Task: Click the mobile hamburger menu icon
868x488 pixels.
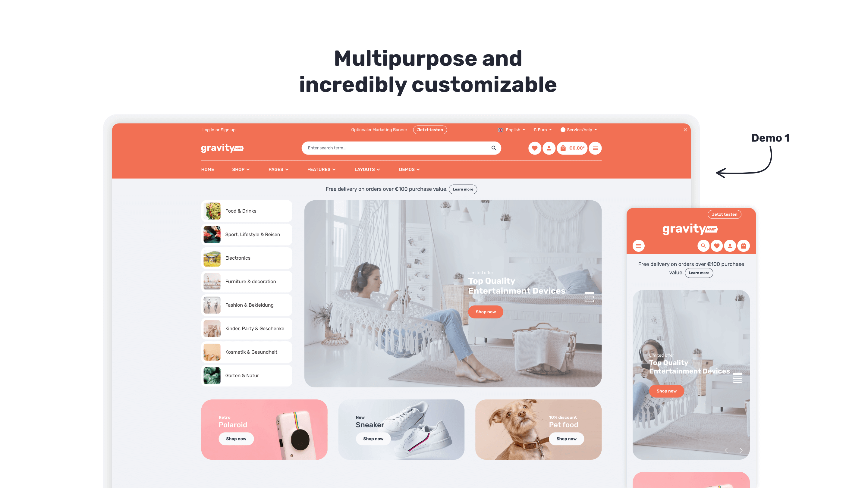Action: pos(639,245)
